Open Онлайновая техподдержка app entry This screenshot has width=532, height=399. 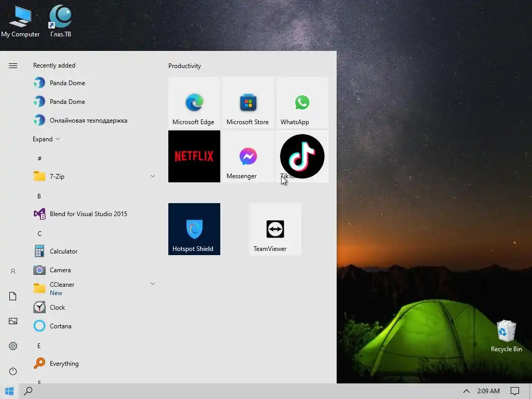[x=94, y=121]
